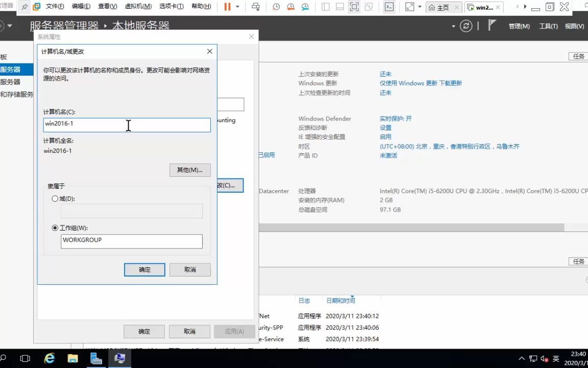The width and height of the screenshot is (588, 368).
Task: Open the console view icon
Action: tap(389, 7)
